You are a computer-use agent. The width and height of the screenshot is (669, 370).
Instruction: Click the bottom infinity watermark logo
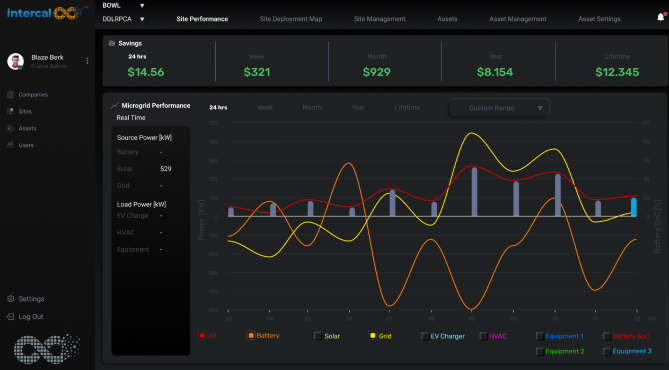(47, 349)
